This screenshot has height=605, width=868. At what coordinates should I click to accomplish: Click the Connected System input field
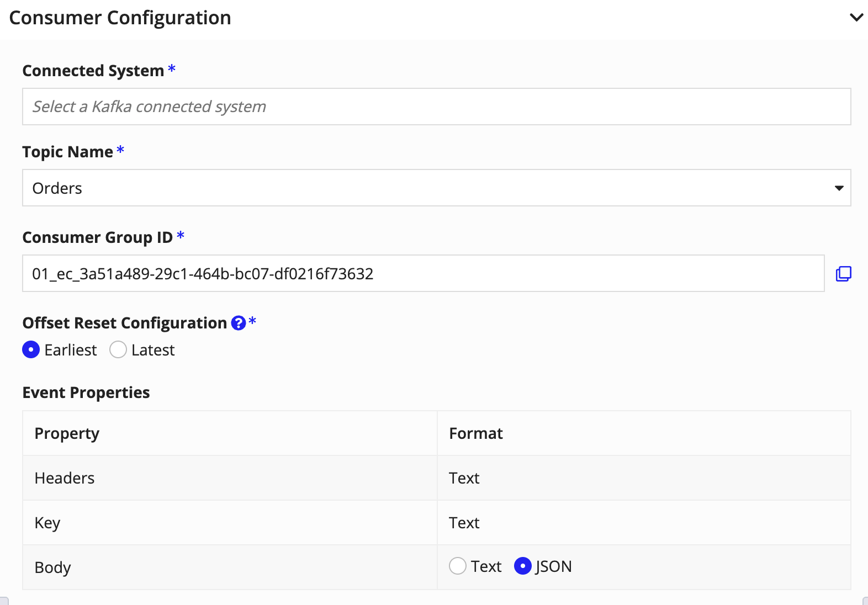[436, 107]
